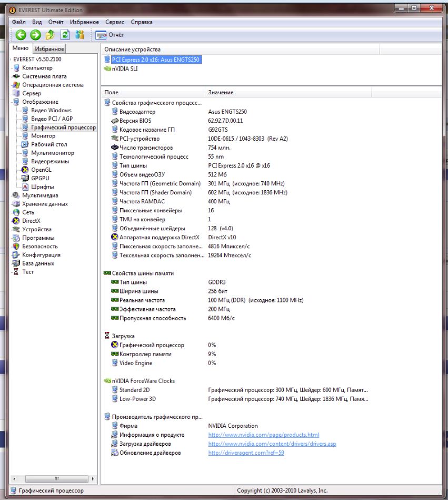Click the Отображение tree node icon

(16, 102)
